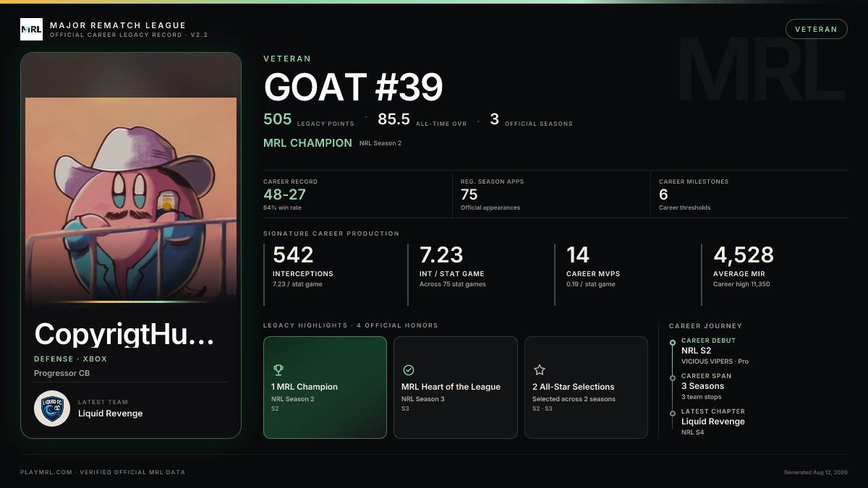Click the checkmark icon on Heart of the League card
The image size is (868, 488).
(x=409, y=369)
